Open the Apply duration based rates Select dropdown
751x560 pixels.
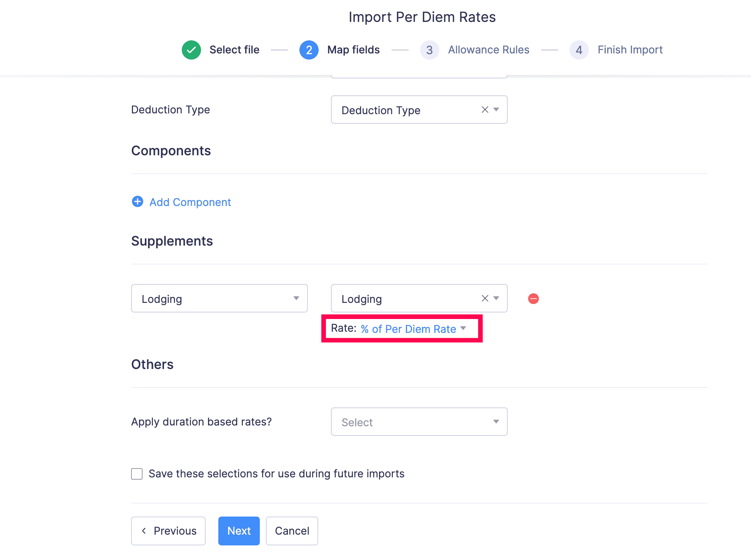tap(419, 422)
